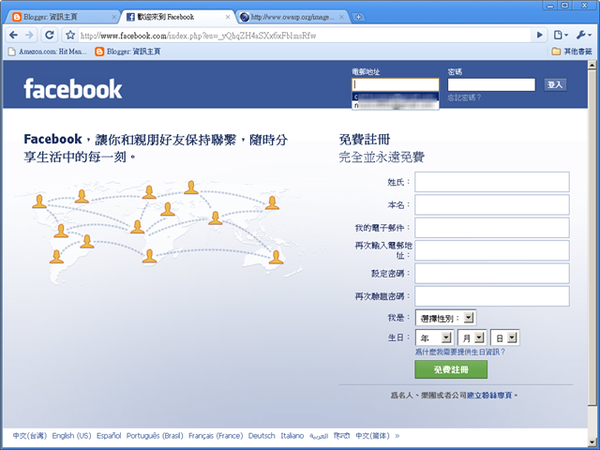Image resolution: width=600 pixels, height=450 pixels.
Task: Go back with the browser back arrow
Action: [x=13, y=35]
